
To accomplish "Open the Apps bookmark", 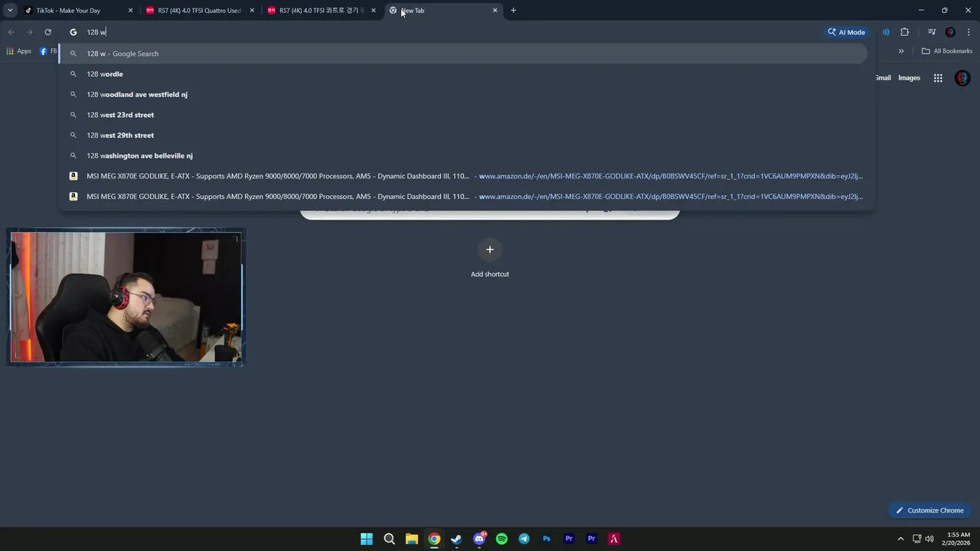I will [x=18, y=51].
